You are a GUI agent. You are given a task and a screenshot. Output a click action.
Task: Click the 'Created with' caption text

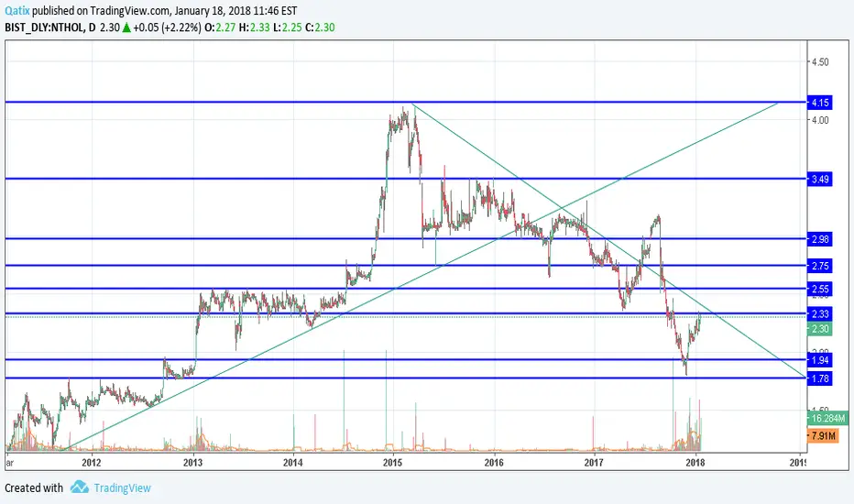pos(34,488)
